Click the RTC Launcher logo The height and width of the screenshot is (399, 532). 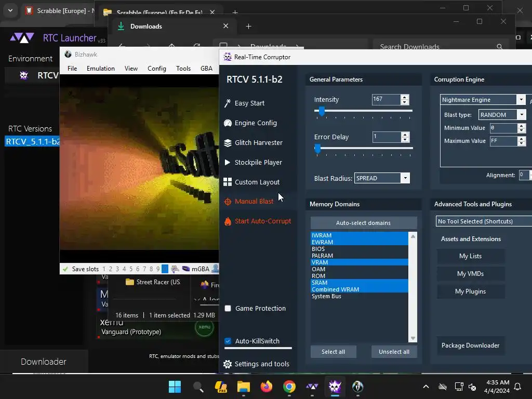(x=22, y=37)
